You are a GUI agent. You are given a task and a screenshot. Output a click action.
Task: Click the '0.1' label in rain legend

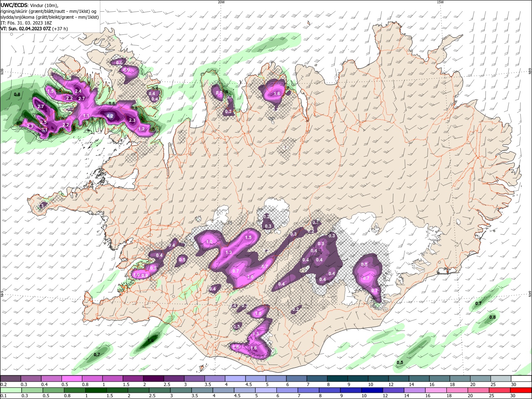coord(3,396)
